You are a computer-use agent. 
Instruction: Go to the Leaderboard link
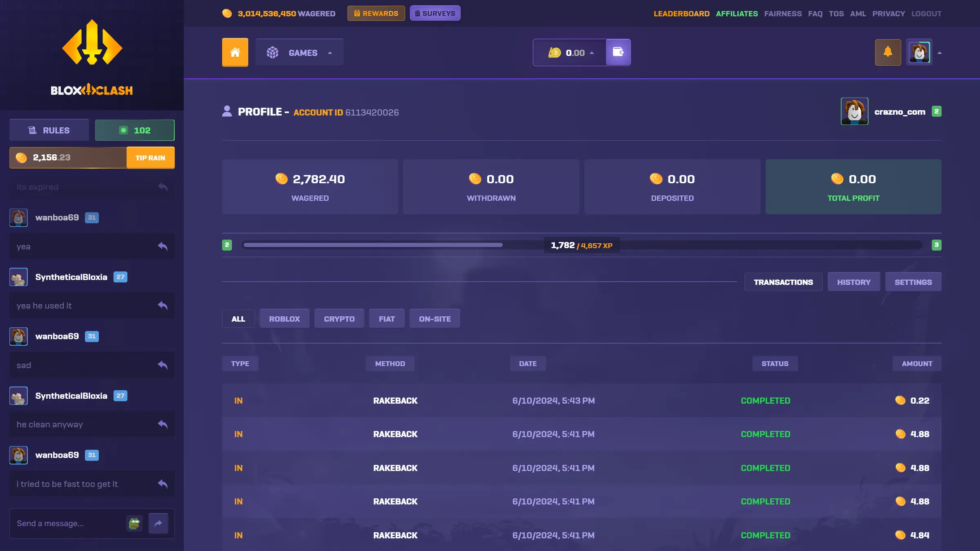(682, 13)
